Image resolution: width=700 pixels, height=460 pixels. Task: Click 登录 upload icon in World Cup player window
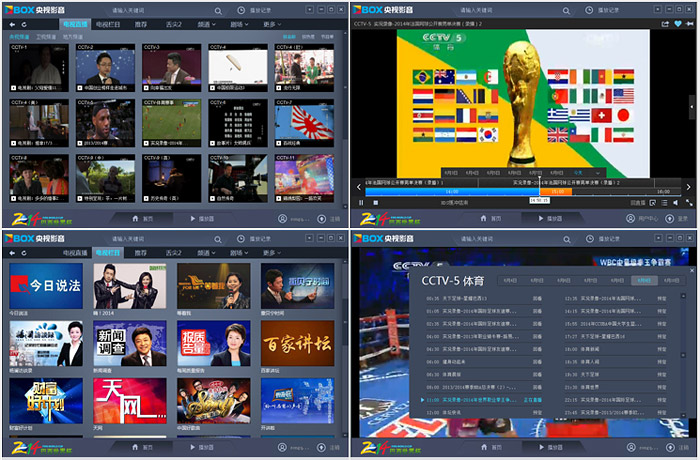(x=669, y=219)
